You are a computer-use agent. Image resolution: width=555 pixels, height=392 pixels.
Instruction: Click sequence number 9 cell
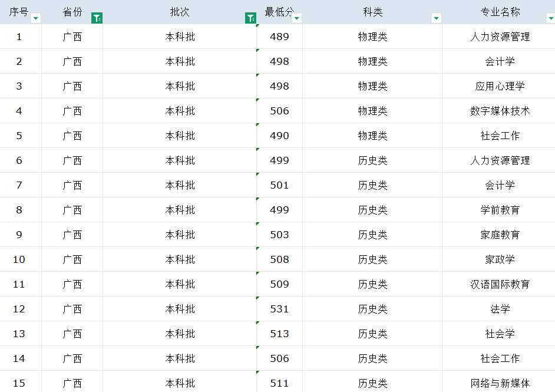click(x=21, y=235)
